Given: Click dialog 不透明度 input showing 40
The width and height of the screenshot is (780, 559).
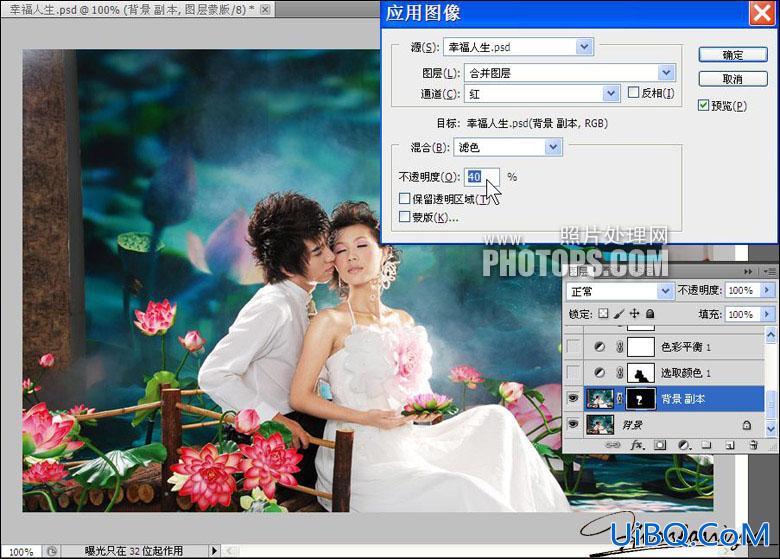Looking at the screenshot, I should tap(482, 177).
